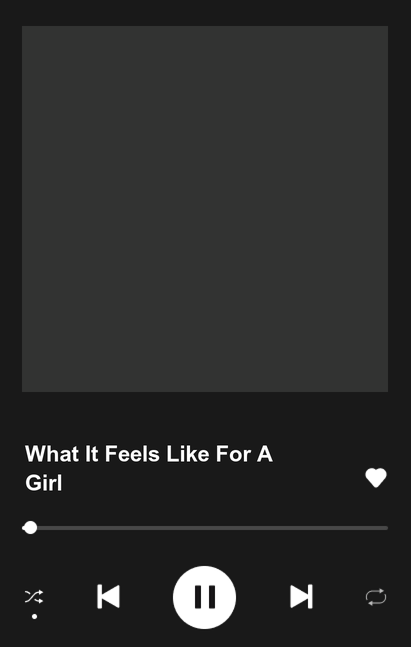411x647 pixels.
Task: Click the progress bar's white thumb handle
Action: click(x=30, y=528)
